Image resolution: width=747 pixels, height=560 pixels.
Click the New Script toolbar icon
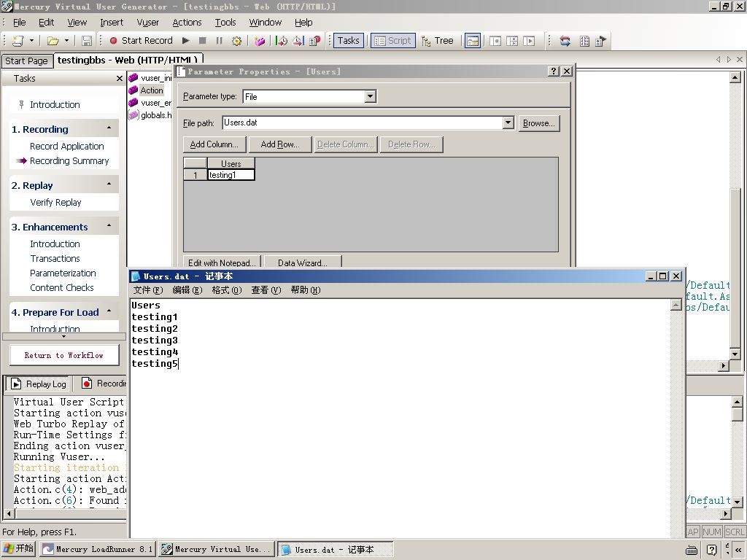click(x=18, y=41)
